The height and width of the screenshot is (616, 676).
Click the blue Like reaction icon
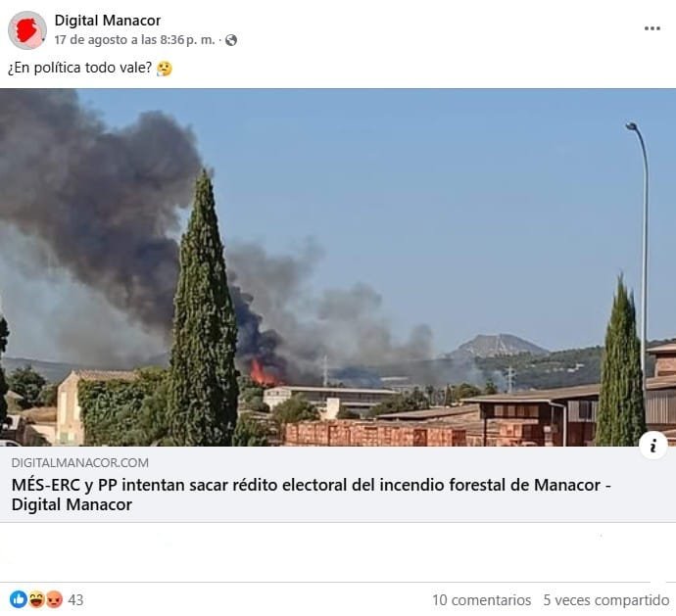click(18, 599)
